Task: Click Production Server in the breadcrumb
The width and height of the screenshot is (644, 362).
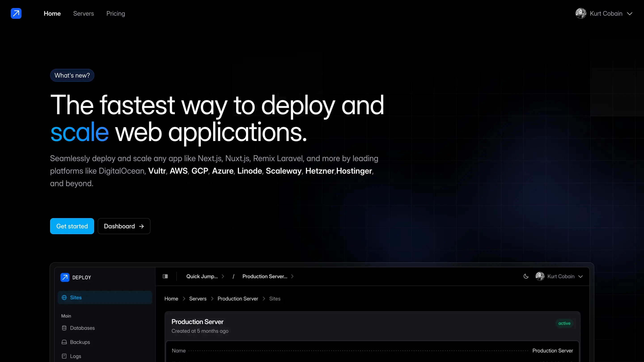Action: [x=238, y=299]
